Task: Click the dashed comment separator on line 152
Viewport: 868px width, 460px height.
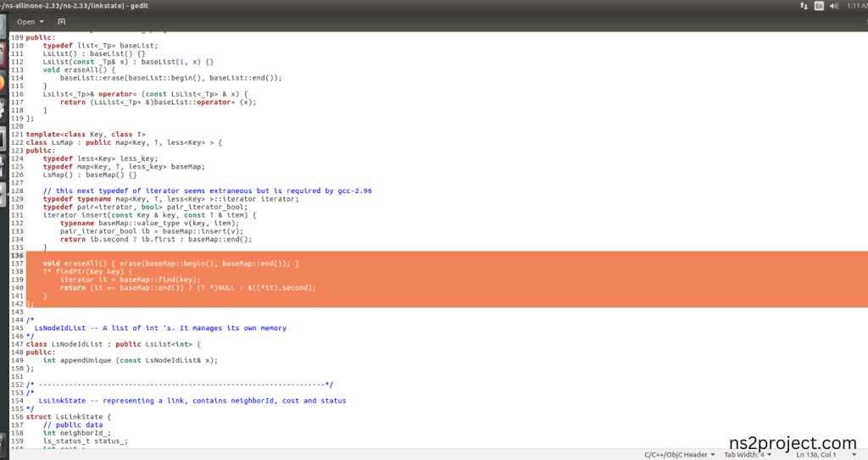Action: pos(180,385)
